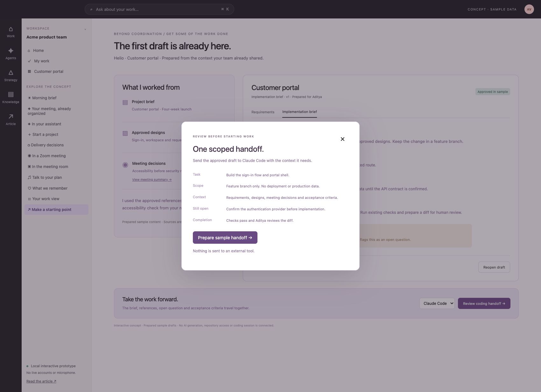The width and height of the screenshot is (541, 392).
Task: Switch to the Requirements tab
Action: (x=263, y=112)
